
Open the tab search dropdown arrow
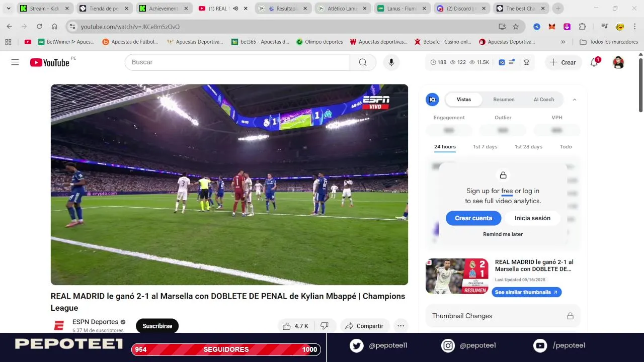coord(8,9)
